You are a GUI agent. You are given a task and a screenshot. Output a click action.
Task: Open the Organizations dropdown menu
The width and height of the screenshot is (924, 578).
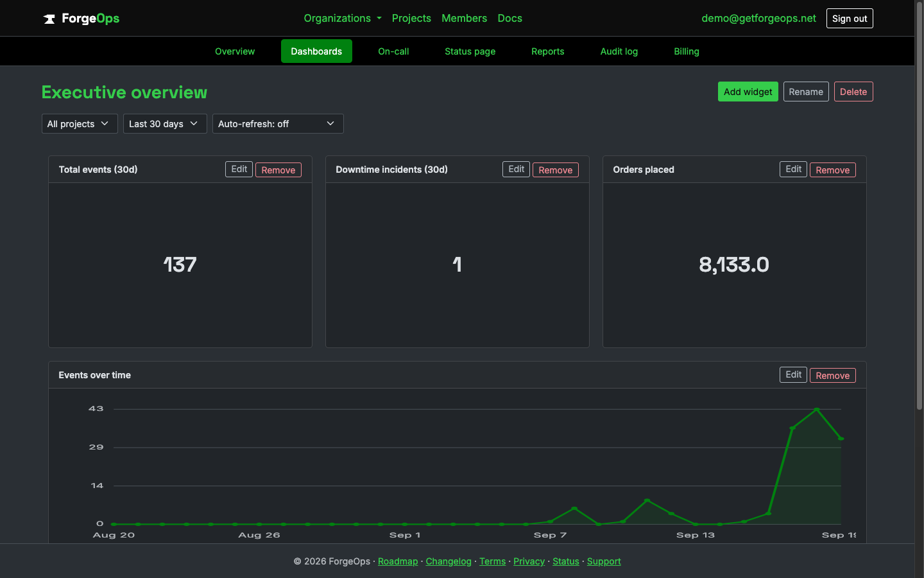343,18
